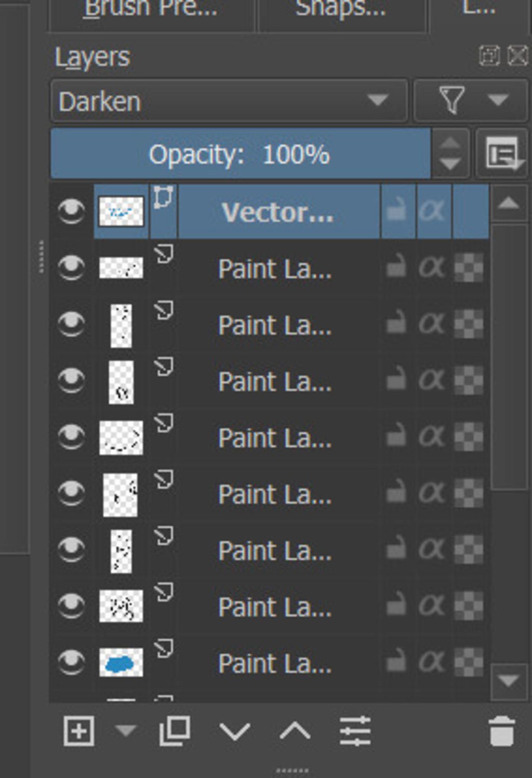Increase opacity with the up stepper
The width and height of the screenshot is (532, 778).
(450, 143)
